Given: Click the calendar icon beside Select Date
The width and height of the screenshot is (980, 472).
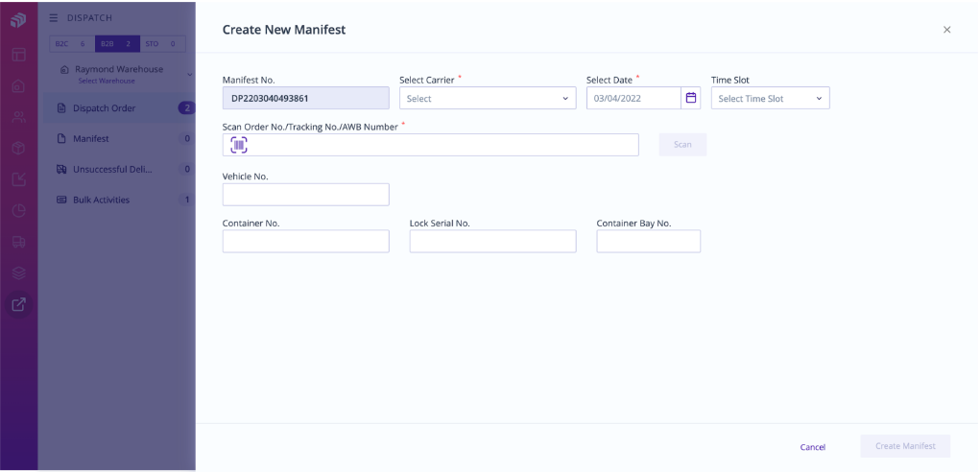Looking at the screenshot, I should [691, 98].
